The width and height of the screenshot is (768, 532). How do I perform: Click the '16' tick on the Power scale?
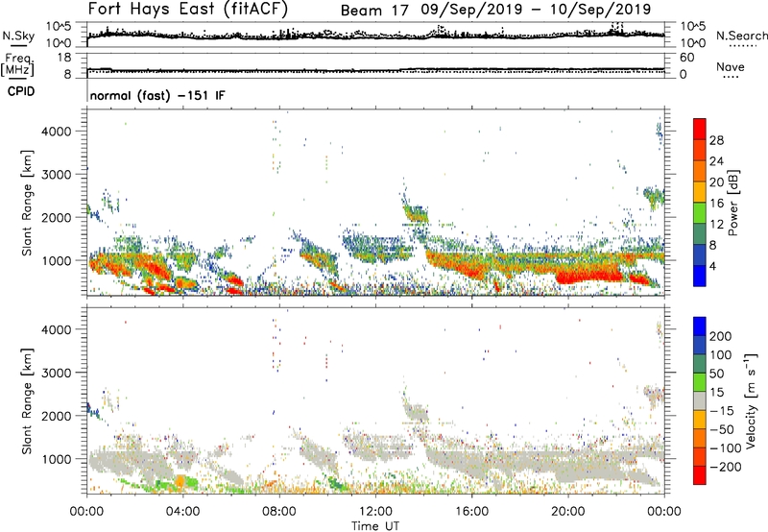[716, 204]
